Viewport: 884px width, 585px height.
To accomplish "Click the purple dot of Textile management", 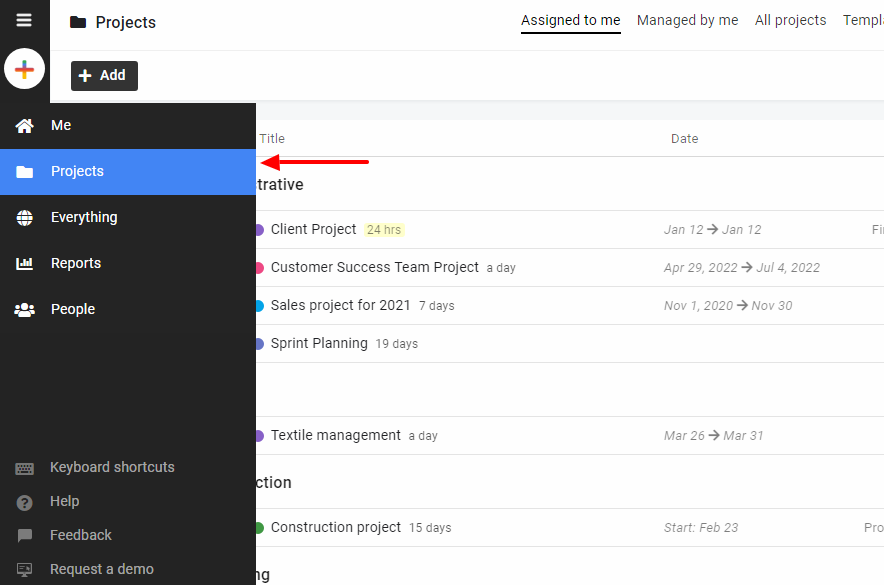I will [259, 436].
